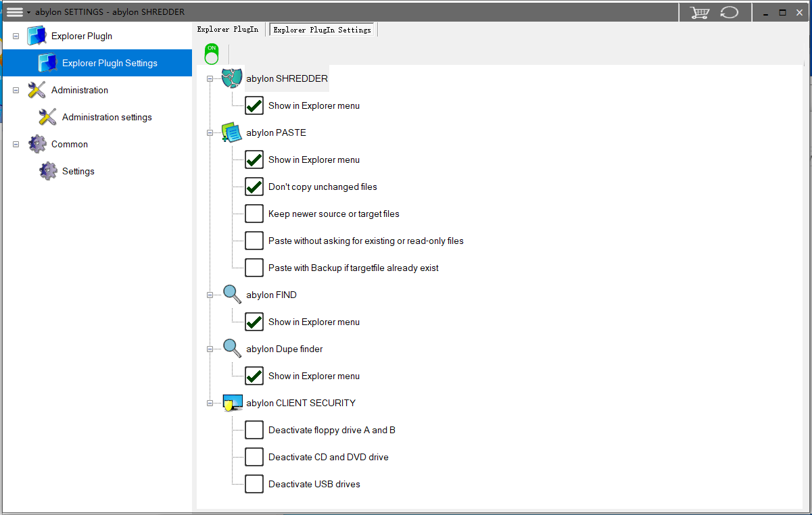Click the Explorer PlugIn Settings sidebar icon
812x515 pixels.
(x=47, y=63)
